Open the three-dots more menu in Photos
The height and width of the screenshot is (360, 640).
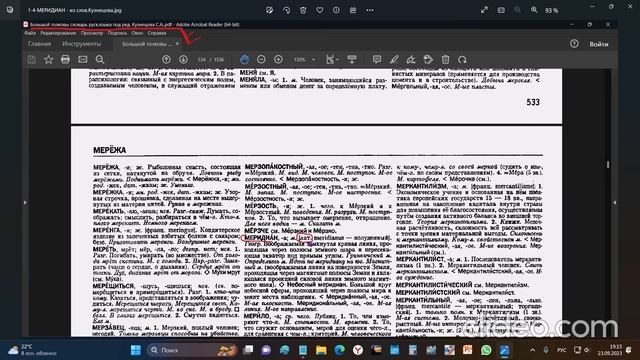(369, 10)
